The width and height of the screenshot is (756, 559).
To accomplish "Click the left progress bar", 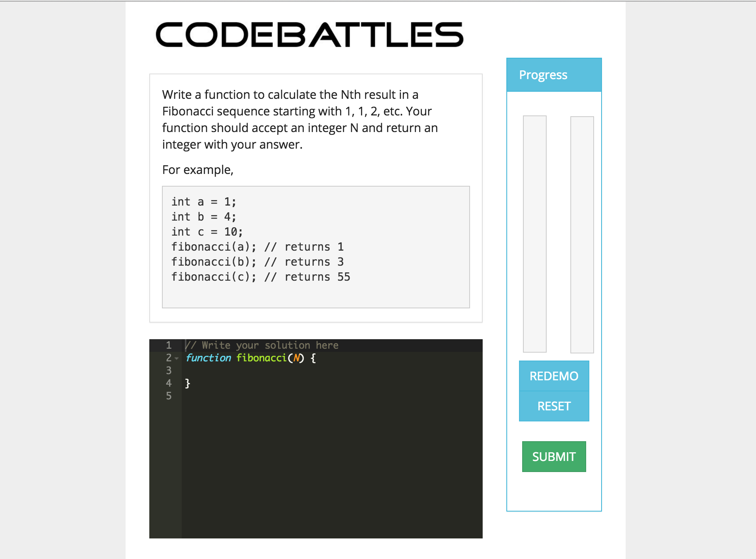I will click(x=535, y=234).
